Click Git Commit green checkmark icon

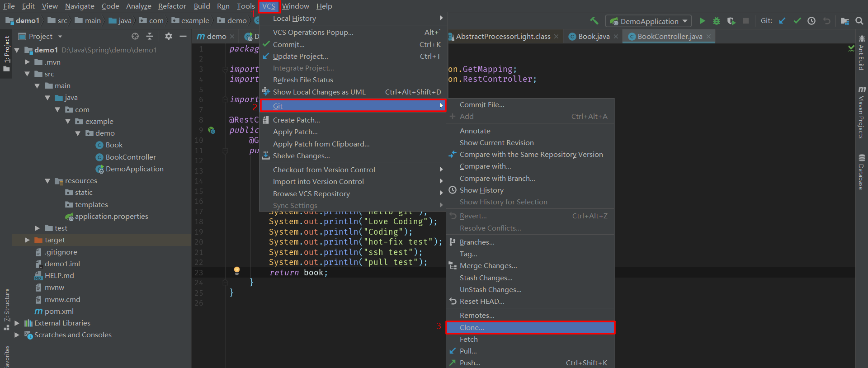tap(797, 21)
